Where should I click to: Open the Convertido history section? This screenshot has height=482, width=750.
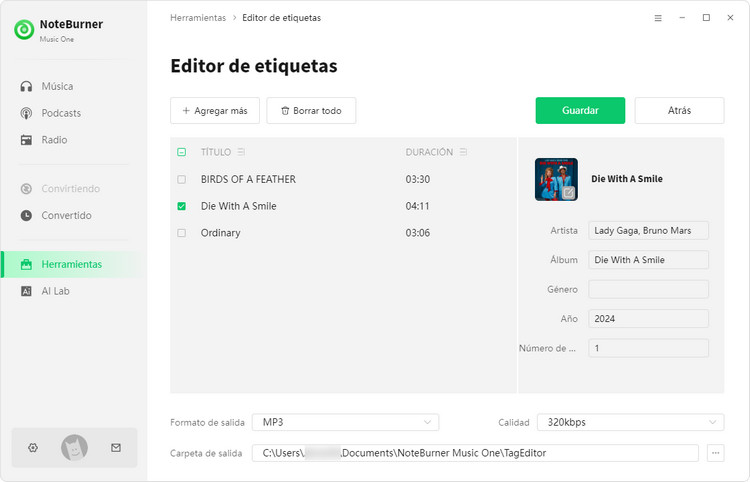[56, 215]
